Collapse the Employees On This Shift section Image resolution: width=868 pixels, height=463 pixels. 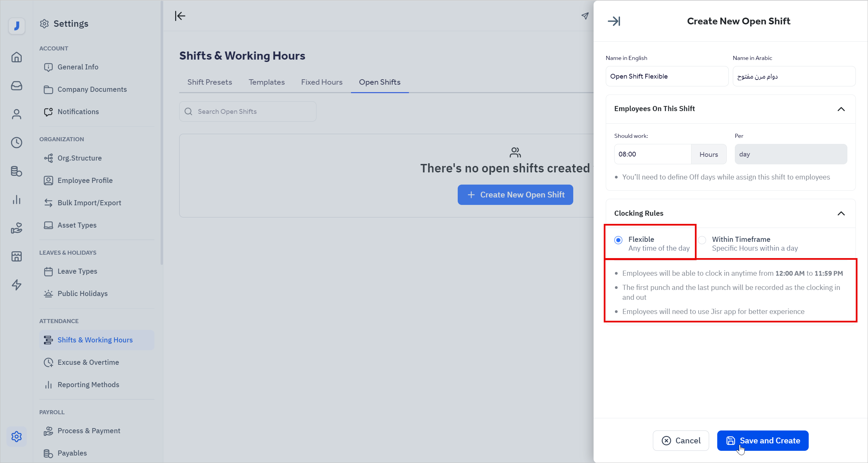point(842,109)
